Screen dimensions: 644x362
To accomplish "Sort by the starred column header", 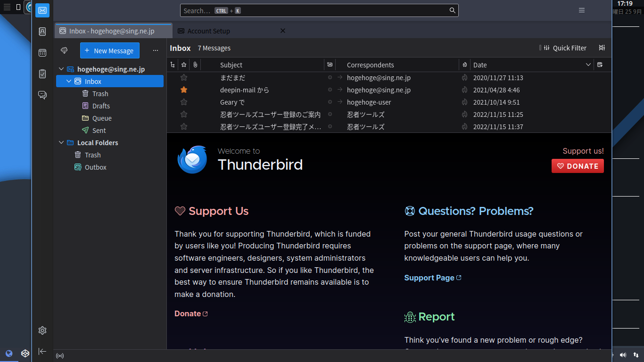I will tap(184, 65).
